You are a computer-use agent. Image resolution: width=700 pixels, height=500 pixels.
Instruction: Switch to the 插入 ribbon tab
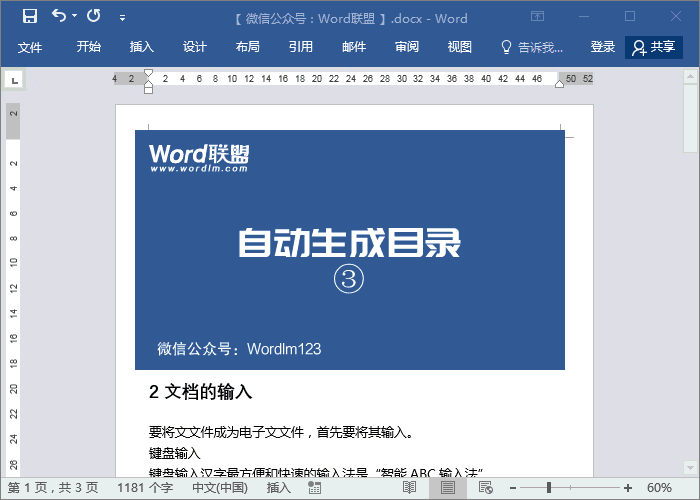[x=142, y=46]
